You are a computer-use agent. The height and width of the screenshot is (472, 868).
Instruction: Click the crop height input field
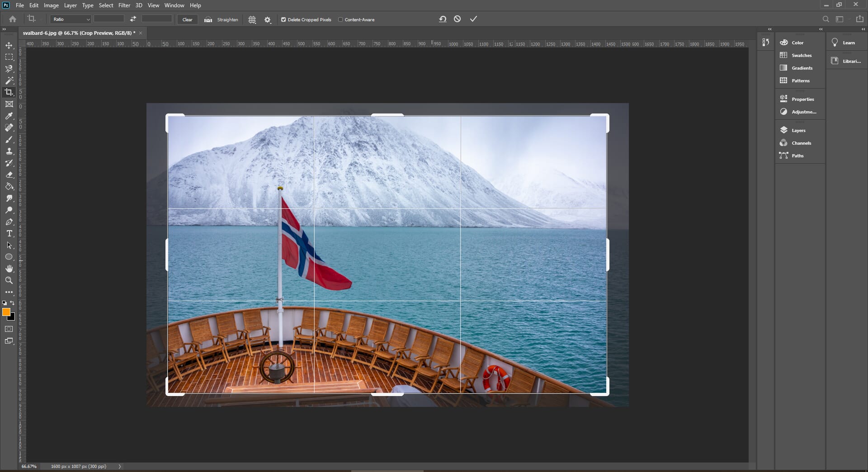coord(157,19)
